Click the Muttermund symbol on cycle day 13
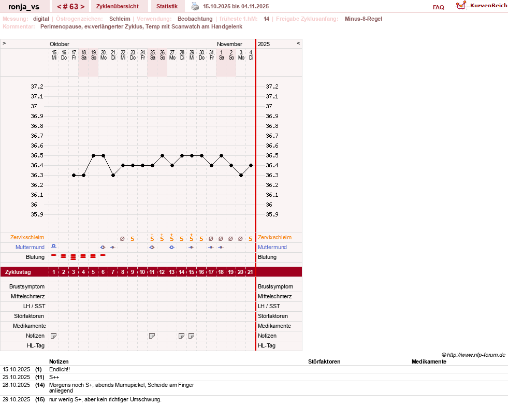This screenshot has width=508, height=420. [x=172, y=247]
